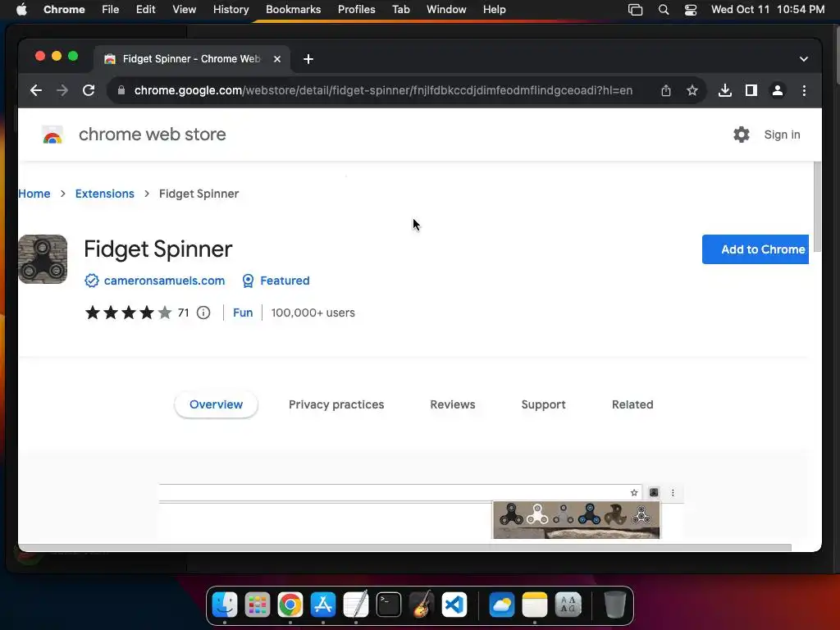
Task: Click the Add to Chrome button
Action: [x=756, y=249]
